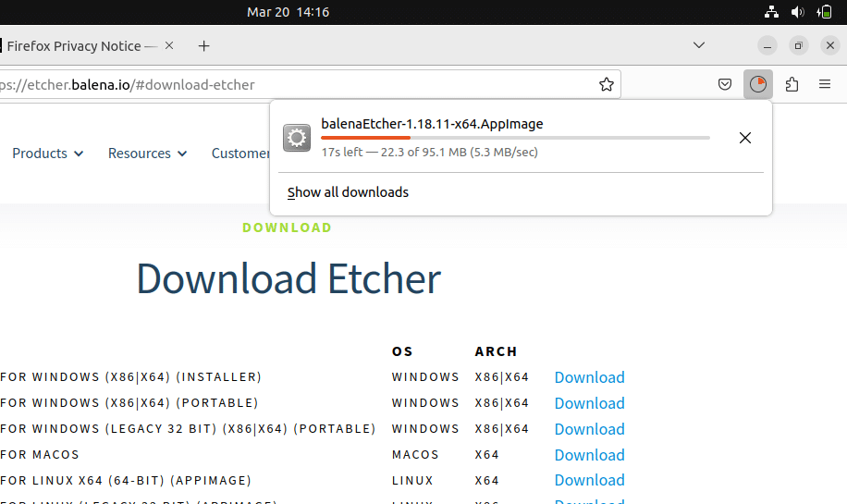
Task: Click 'FOR LINUX X64 (64-BIT) (APPIMAGE)' label
Action: [126, 480]
